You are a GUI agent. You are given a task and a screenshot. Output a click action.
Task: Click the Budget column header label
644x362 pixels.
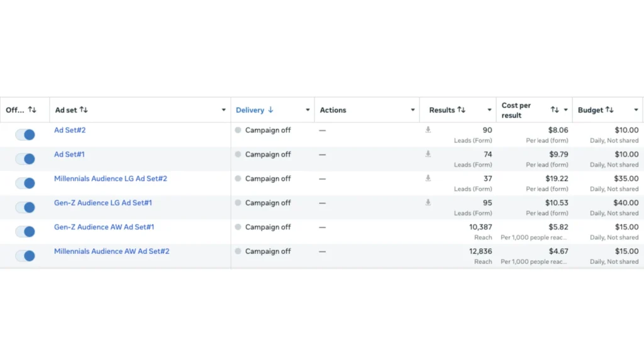591,110
